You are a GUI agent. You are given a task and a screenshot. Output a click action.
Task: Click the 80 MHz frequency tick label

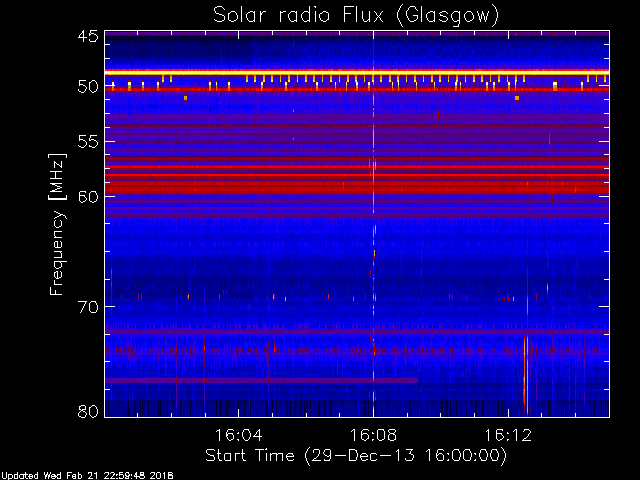click(88, 411)
